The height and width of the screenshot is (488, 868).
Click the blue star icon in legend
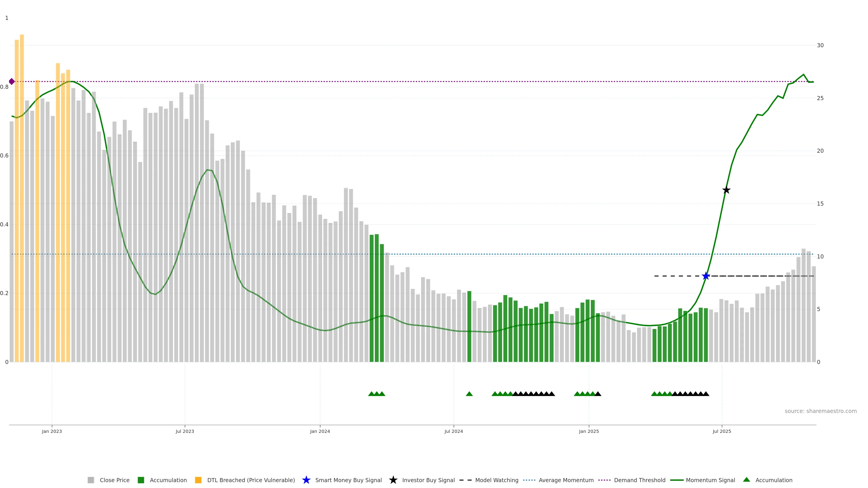pyautogui.click(x=306, y=480)
